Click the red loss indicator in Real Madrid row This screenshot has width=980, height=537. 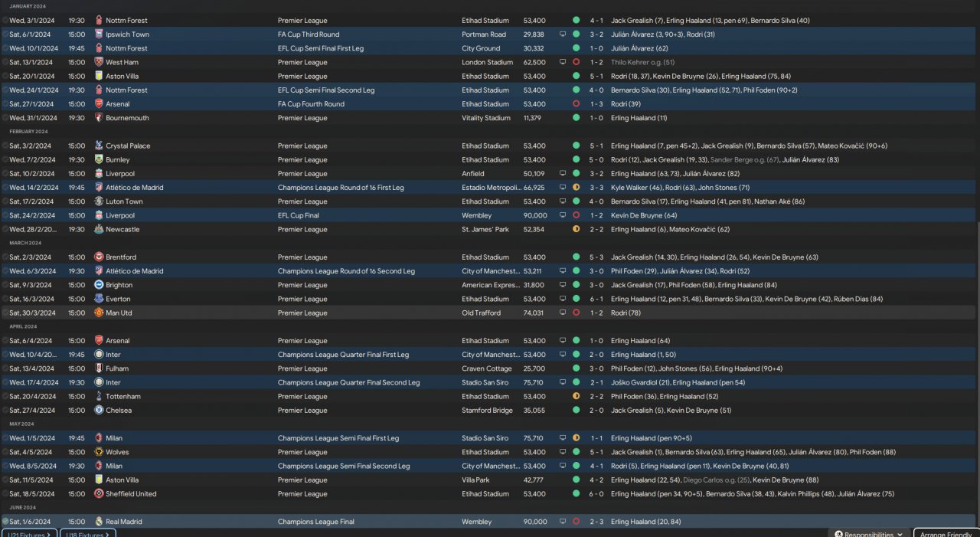coord(576,522)
